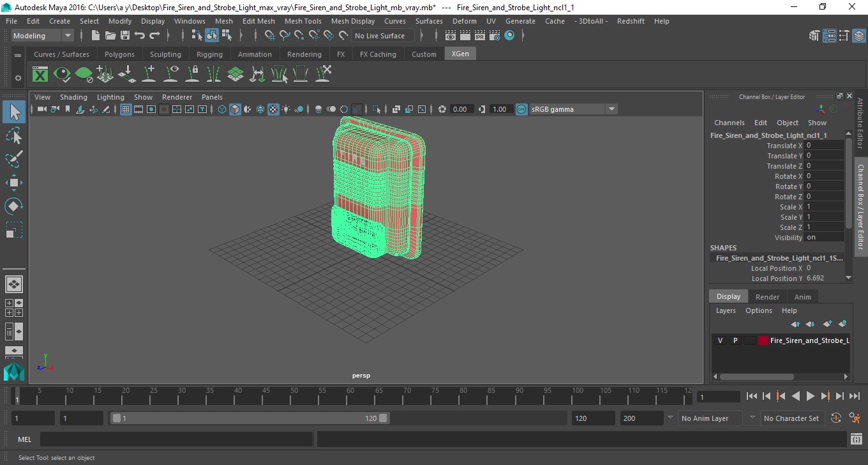
Task: Open XGen window green X icon
Action: [40, 75]
